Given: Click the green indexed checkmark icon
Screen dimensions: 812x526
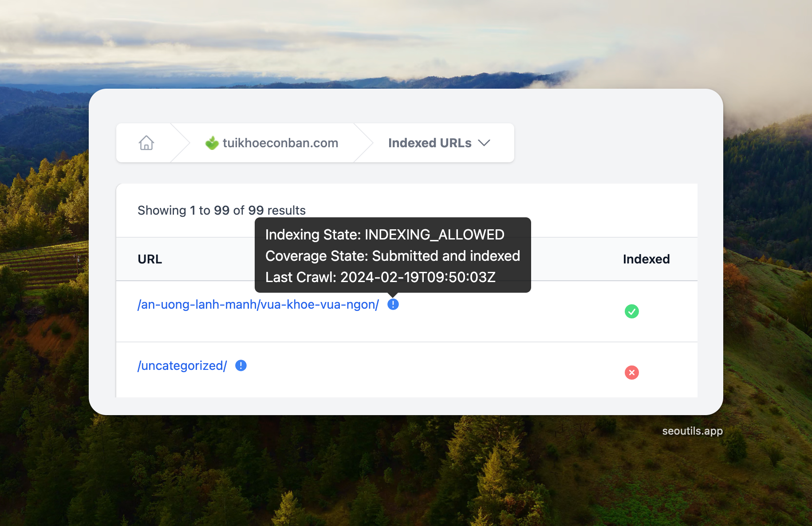Looking at the screenshot, I should coord(631,311).
